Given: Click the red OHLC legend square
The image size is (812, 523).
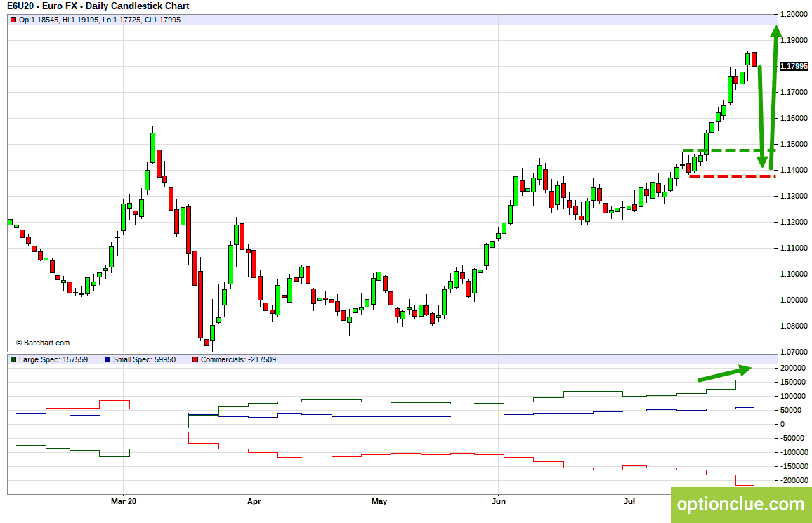Looking at the screenshot, I should tap(13, 20).
